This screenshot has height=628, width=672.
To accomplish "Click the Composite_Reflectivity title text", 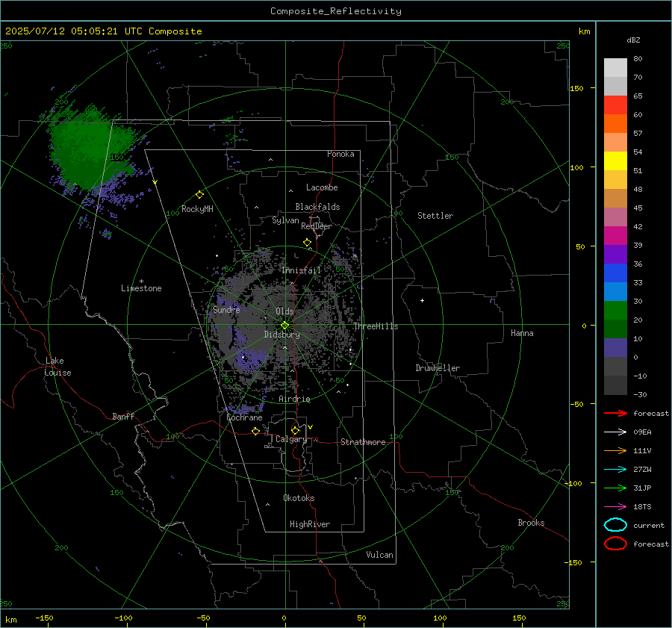I will 336,11.
